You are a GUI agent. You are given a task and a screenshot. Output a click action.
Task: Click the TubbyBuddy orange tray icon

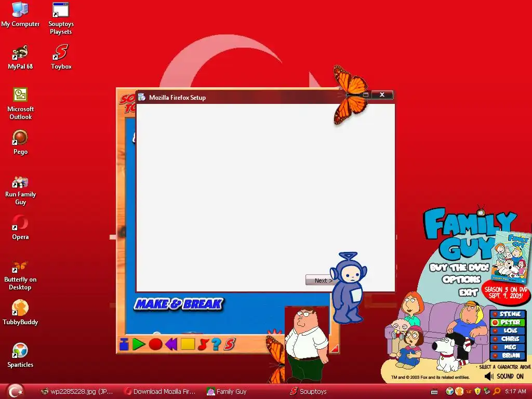(x=459, y=392)
